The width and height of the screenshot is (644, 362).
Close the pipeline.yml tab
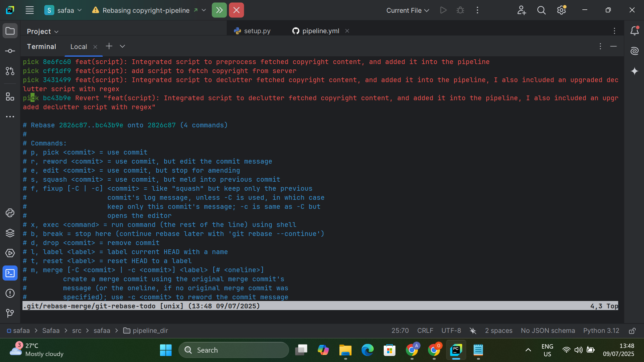(x=347, y=31)
